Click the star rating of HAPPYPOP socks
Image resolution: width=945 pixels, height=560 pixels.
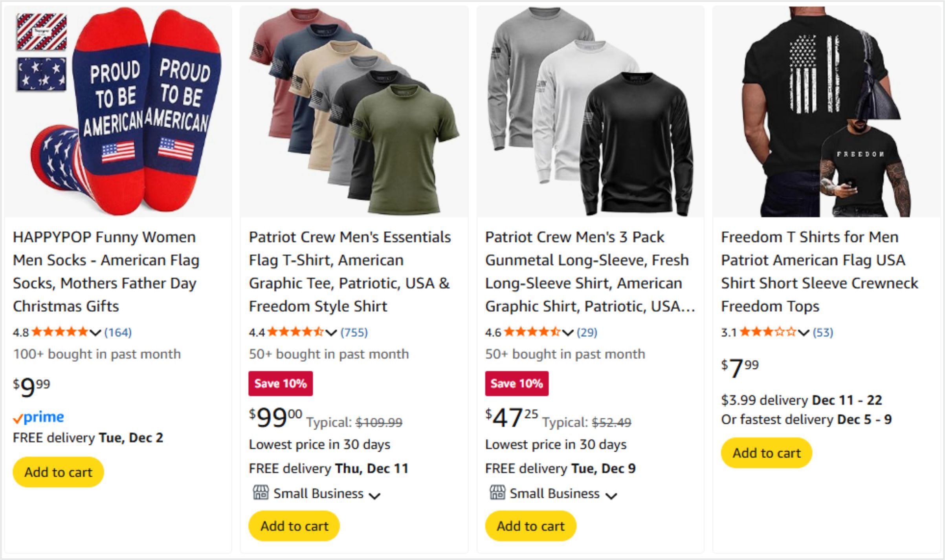(x=60, y=332)
